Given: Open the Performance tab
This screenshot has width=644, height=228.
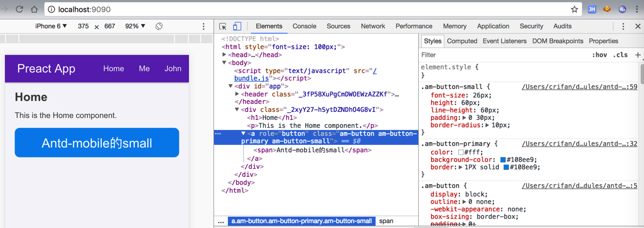Looking at the screenshot, I should 414,26.
